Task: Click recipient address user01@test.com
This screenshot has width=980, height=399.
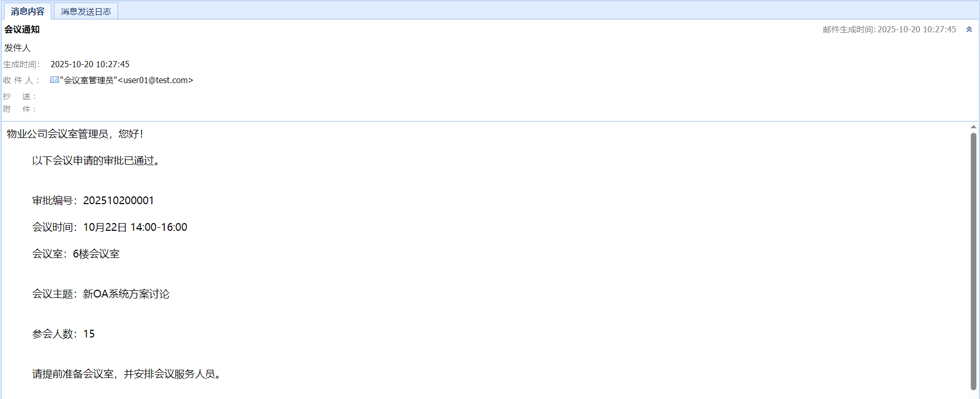Action: 155,80
